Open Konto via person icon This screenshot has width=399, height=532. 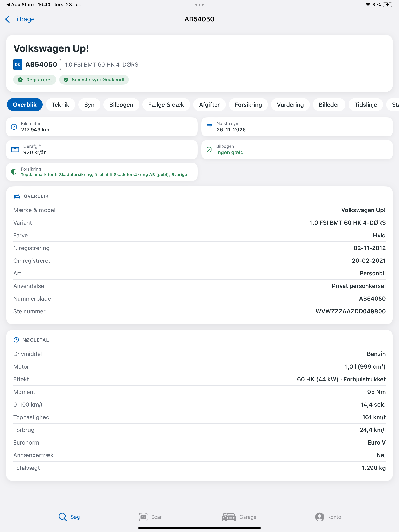click(x=320, y=517)
